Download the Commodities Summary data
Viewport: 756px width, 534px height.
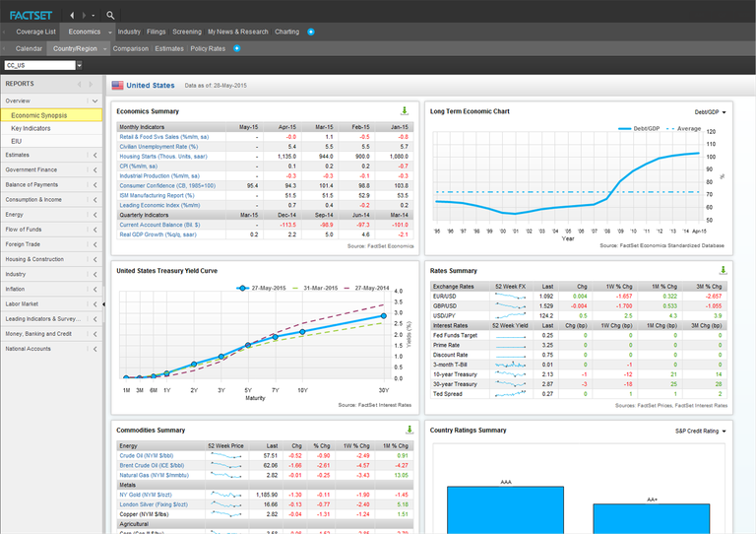409,430
